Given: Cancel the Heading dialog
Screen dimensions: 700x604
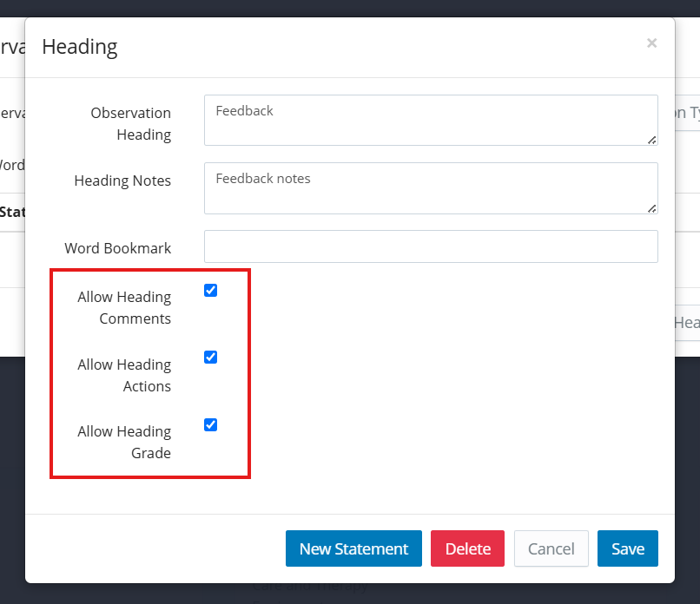Looking at the screenshot, I should point(551,548).
